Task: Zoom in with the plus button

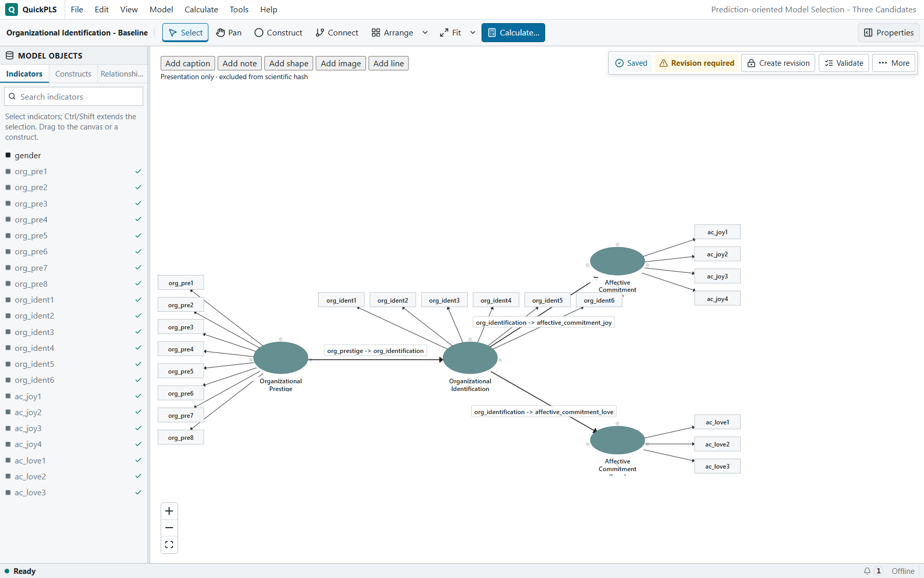Action: pos(169,511)
